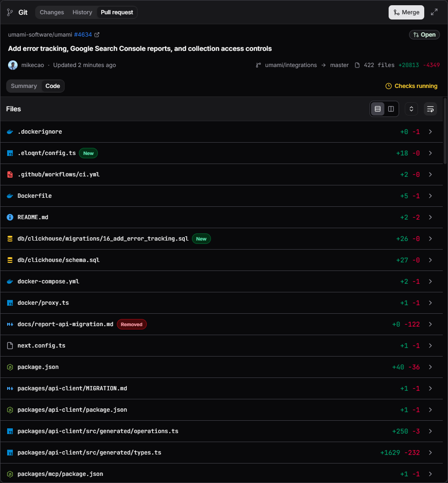
Task: Expand the Git panel to full screen
Action: 434,12
